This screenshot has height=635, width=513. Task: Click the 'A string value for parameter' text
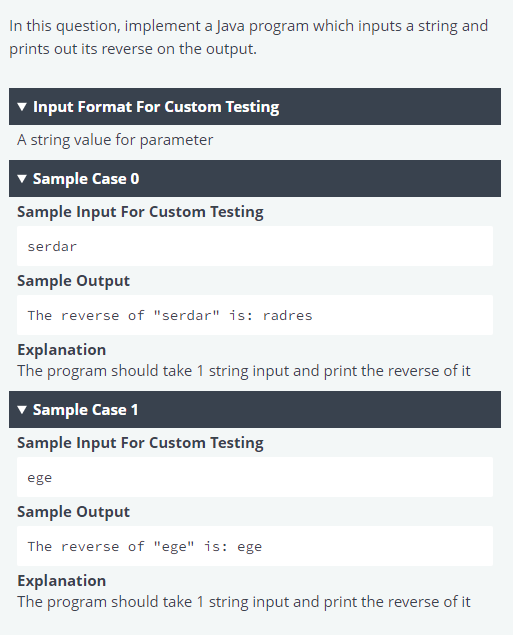click(115, 140)
